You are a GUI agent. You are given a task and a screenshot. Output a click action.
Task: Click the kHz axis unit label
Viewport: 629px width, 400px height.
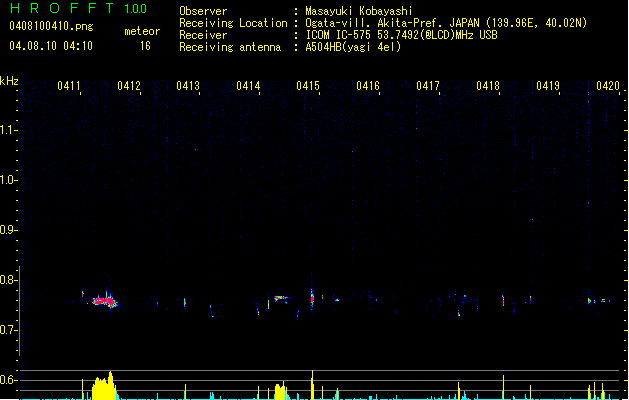point(9,81)
